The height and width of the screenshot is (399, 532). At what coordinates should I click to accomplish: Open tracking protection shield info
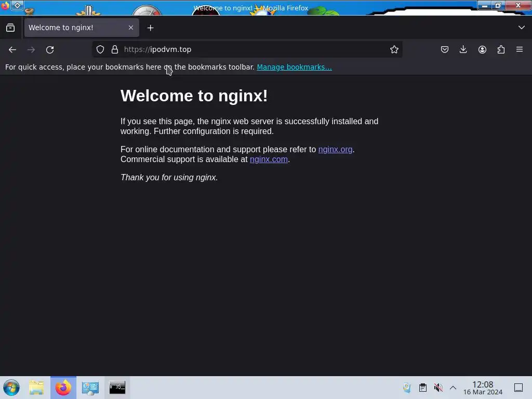[100, 49]
